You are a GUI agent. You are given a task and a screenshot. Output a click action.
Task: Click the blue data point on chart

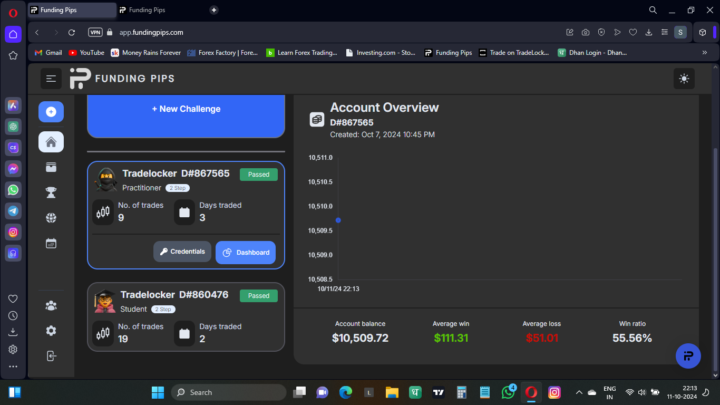[x=338, y=220]
